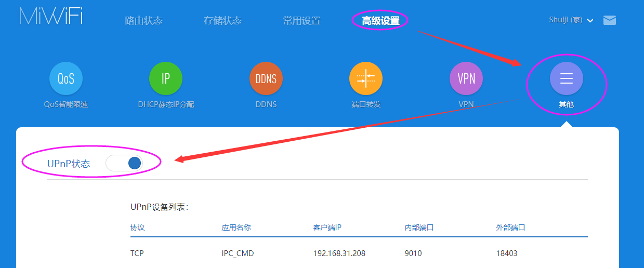Click the 其他 (Other) menu icon
The height and width of the screenshot is (268, 644).
pos(566,78)
